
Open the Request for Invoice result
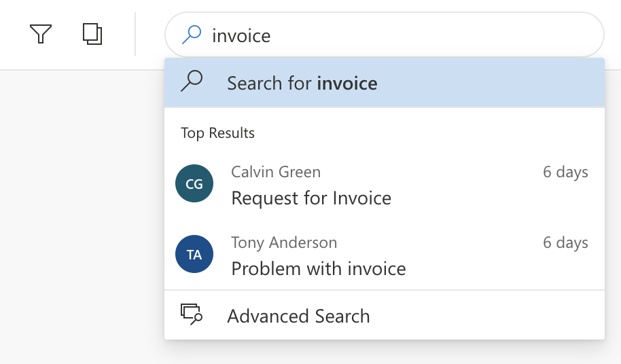pos(311,198)
